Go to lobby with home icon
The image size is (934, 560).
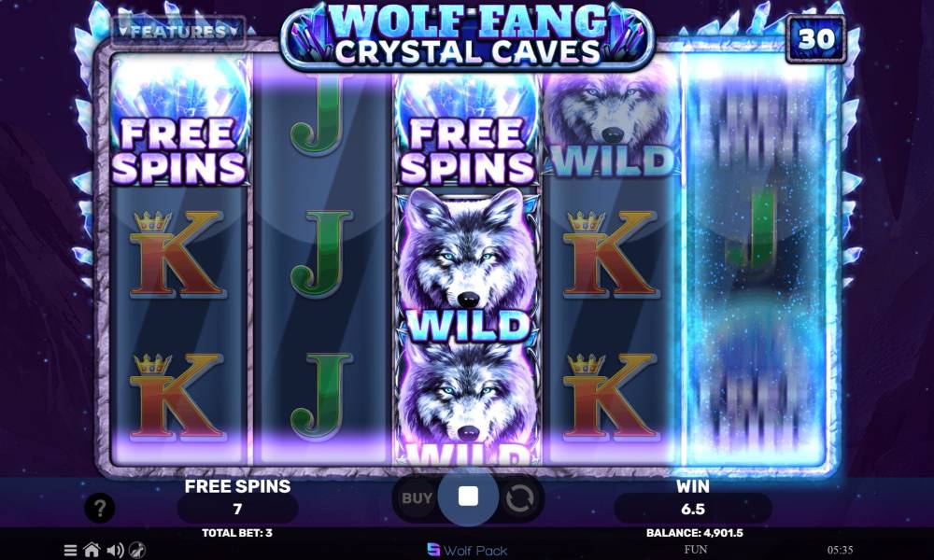click(x=92, y=550)
